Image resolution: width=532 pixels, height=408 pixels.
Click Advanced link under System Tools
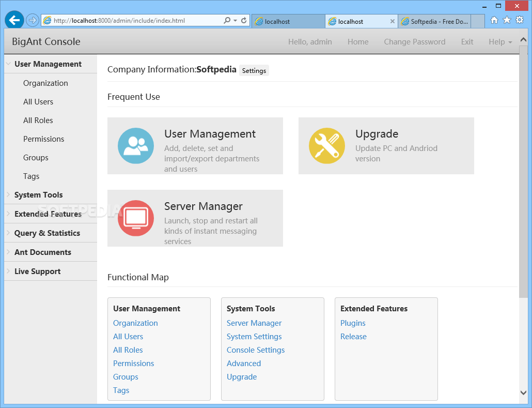pos(244,364)
